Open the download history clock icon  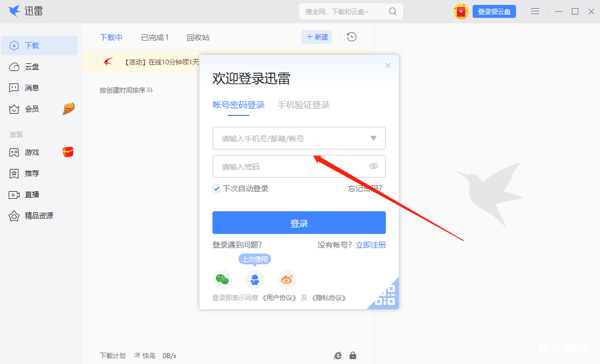[351, 37]
